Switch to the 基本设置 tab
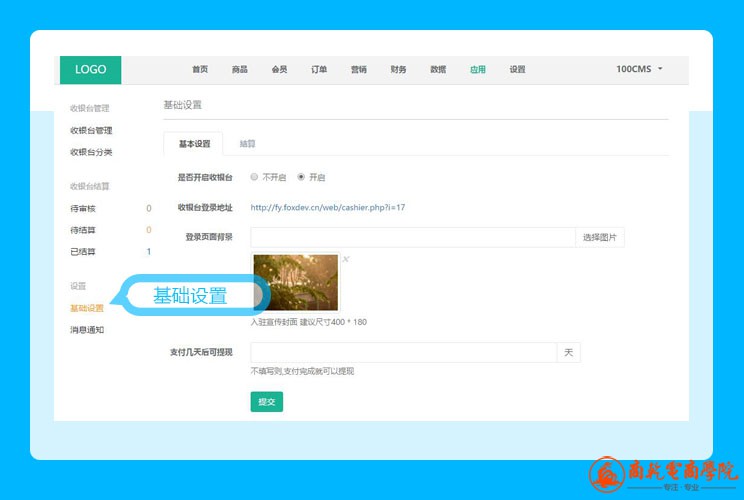Image resolution: width=744 pixels, height=500 pixels. [194, 144]
